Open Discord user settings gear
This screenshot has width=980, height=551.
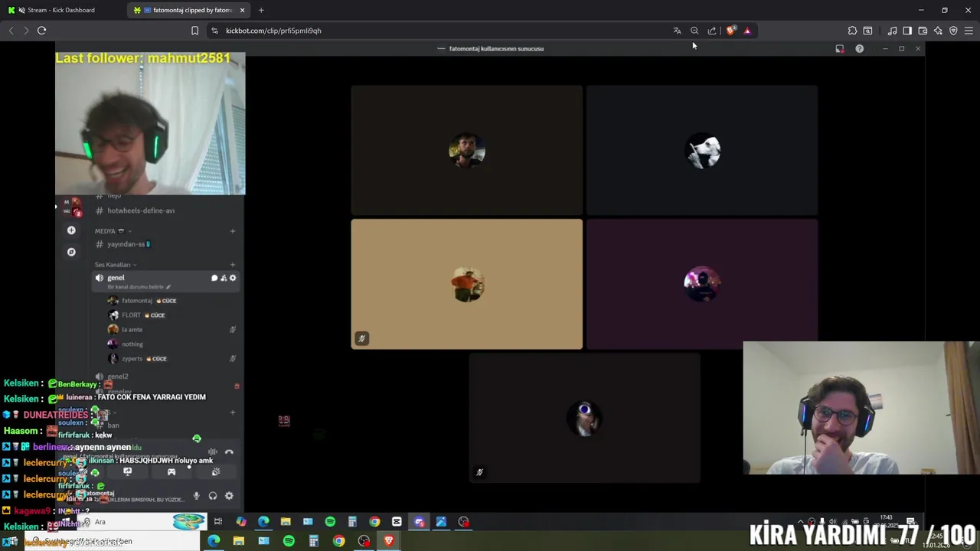[229, 496]
